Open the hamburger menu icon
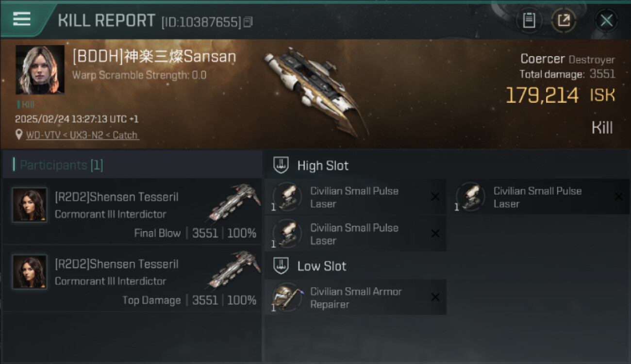631x364 pixels. 22,19
